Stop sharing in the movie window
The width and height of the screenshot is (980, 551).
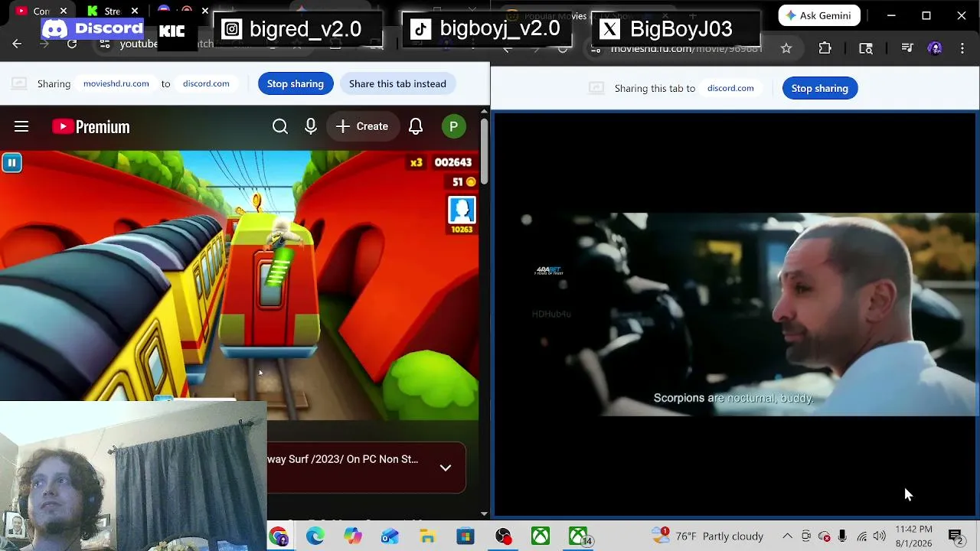820,88
